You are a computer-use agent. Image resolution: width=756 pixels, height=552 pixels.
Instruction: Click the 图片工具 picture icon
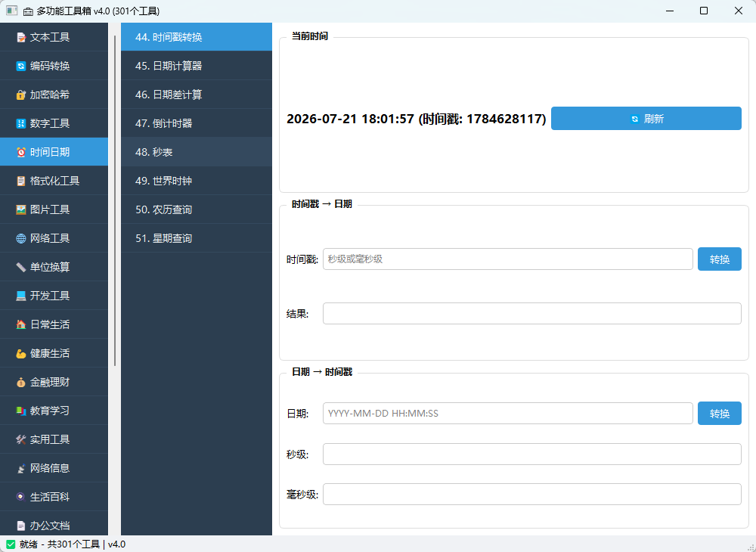[20, 209]
